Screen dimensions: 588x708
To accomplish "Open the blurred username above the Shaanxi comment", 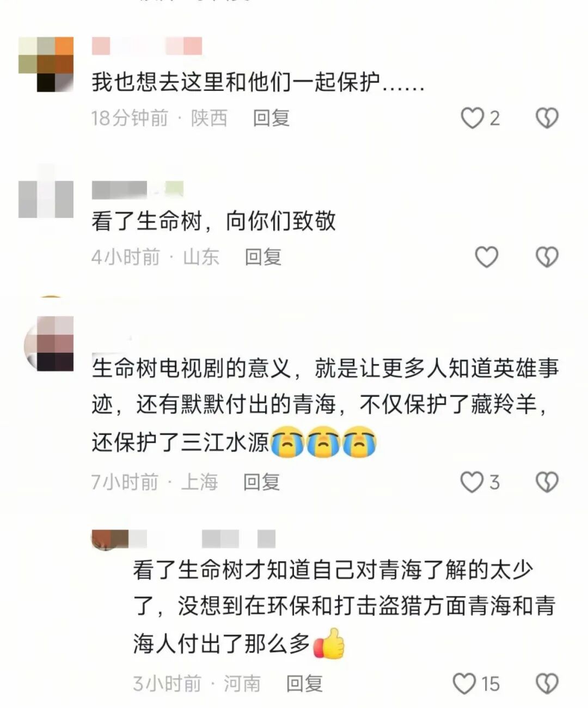I will coord(147,46).
